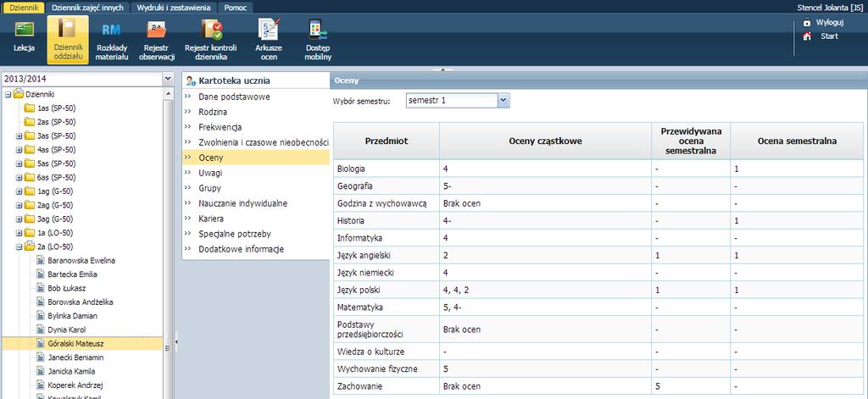Open Dostęp mobilny icon
The height and width of the screenshot is (399, 868).
[x=318, y=30]
